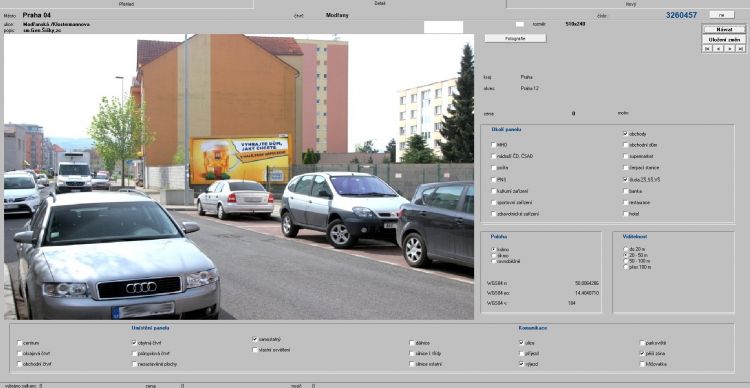The height and width of the screenshot is (388, 750).
Task: Tick vlastní osvětlení checkbox
Action: (255, 350)
